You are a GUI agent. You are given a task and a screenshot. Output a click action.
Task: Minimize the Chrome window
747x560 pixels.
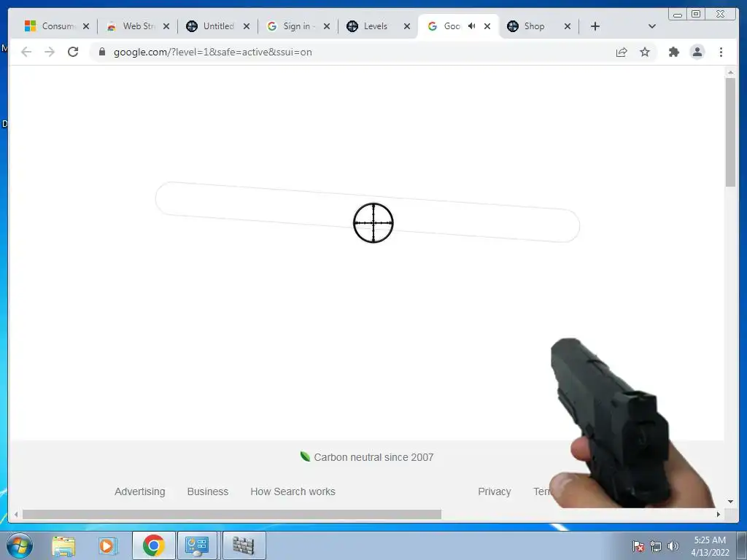point(678,15)
